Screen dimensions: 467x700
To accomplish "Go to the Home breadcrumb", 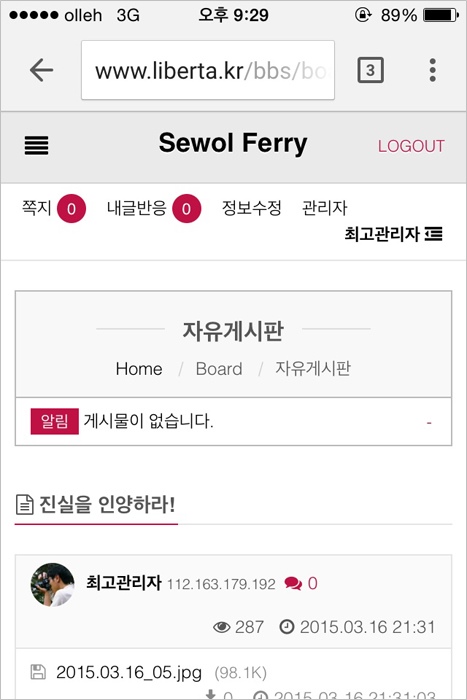I will click(x=139, y=369).
